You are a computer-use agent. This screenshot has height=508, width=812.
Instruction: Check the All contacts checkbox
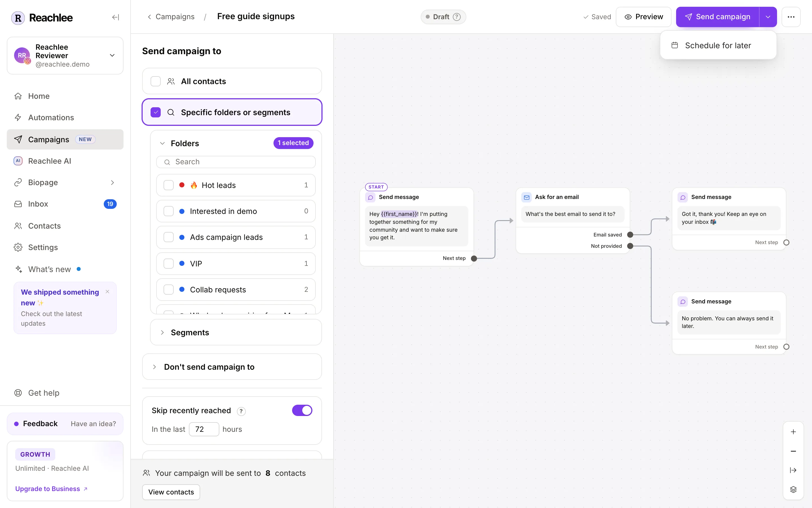[156, 81]
